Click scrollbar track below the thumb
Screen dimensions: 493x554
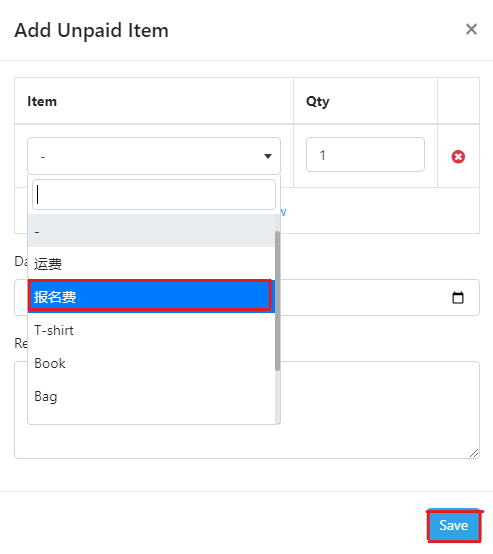(x=277, y=397)
